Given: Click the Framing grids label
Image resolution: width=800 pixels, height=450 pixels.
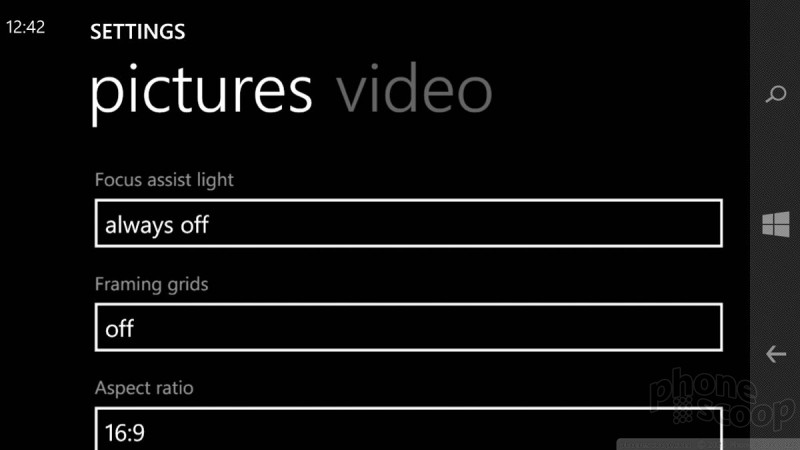Looking at the screenshot, I should click(x=152, y=284).
